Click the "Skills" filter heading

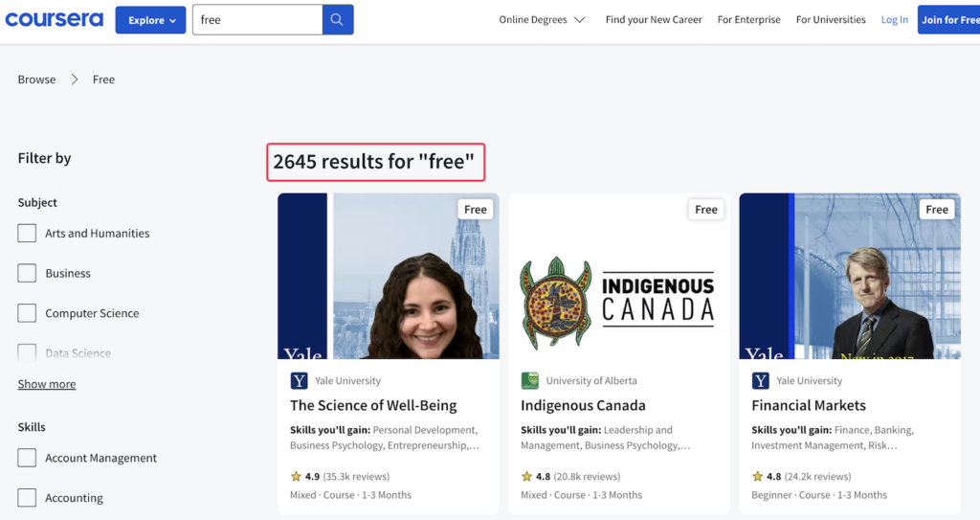pos(32,427)
